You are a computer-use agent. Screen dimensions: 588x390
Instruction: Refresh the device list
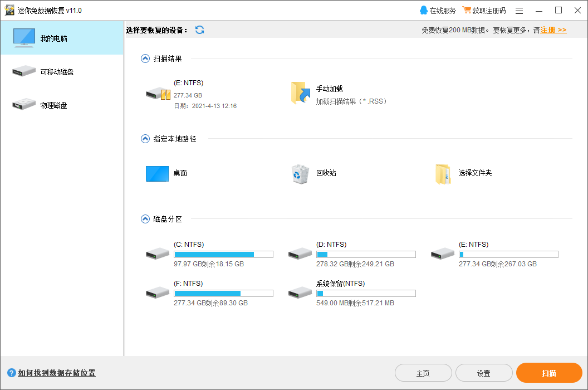tap(199, 30)
